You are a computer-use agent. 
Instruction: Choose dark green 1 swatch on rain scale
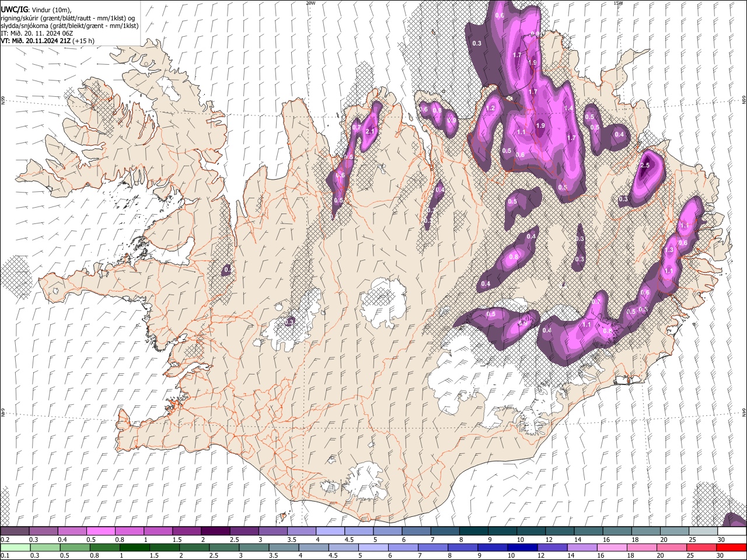coord(134,547)
